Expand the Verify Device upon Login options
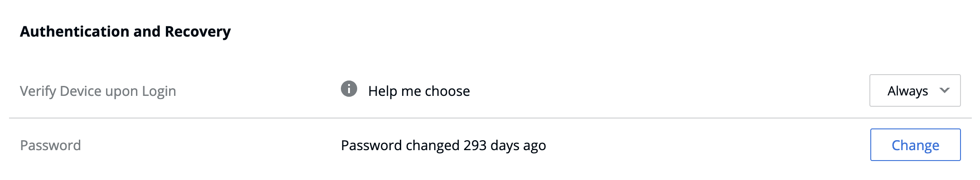This screenshot has height=180, width=980. click(x=915, y=90)
